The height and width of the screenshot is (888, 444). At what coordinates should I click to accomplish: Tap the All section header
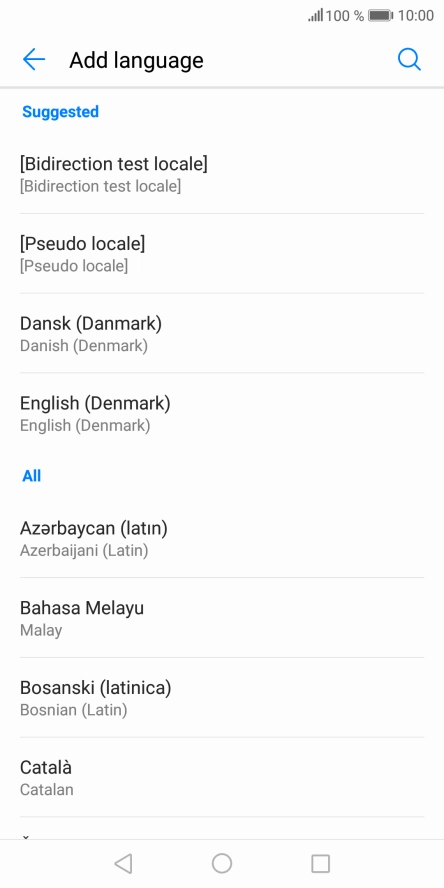tap(32, 476)
